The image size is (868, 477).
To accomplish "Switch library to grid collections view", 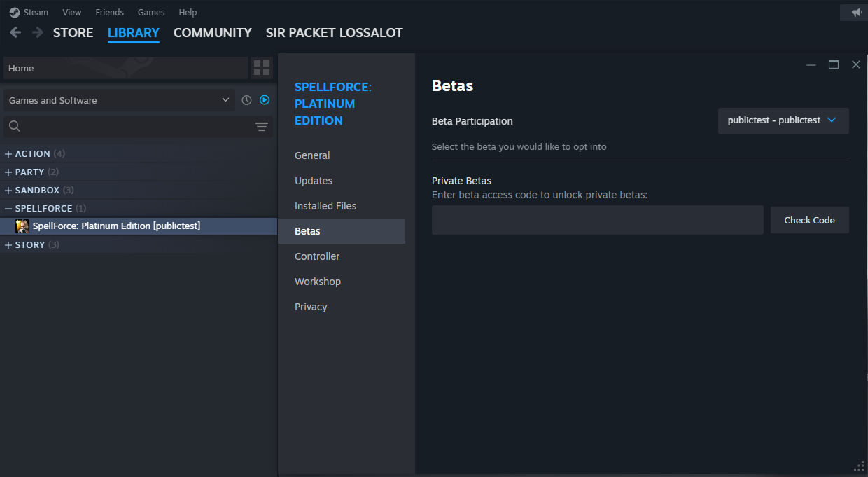I will tap(262, 68).
